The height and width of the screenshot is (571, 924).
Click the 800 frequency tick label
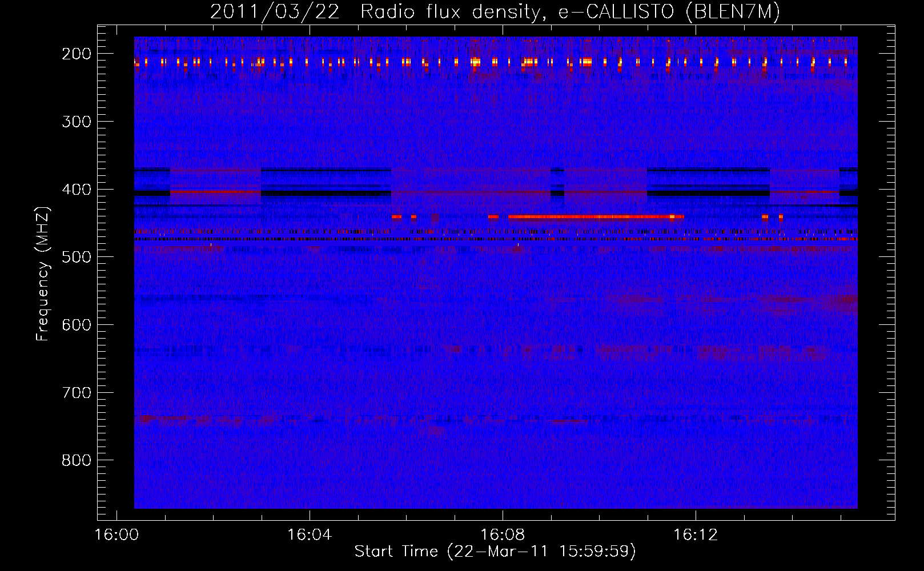77,460
